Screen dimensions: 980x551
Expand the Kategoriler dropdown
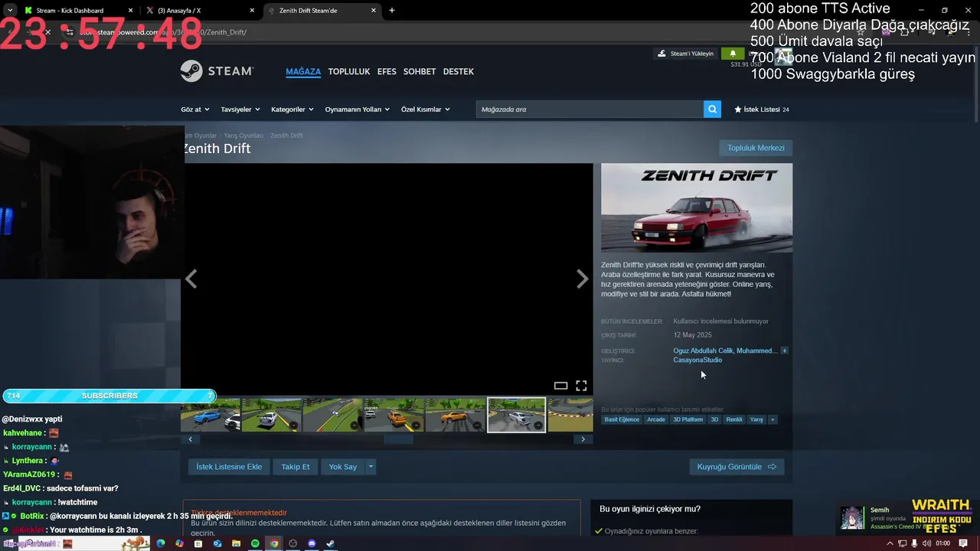[x=292, y=109]
